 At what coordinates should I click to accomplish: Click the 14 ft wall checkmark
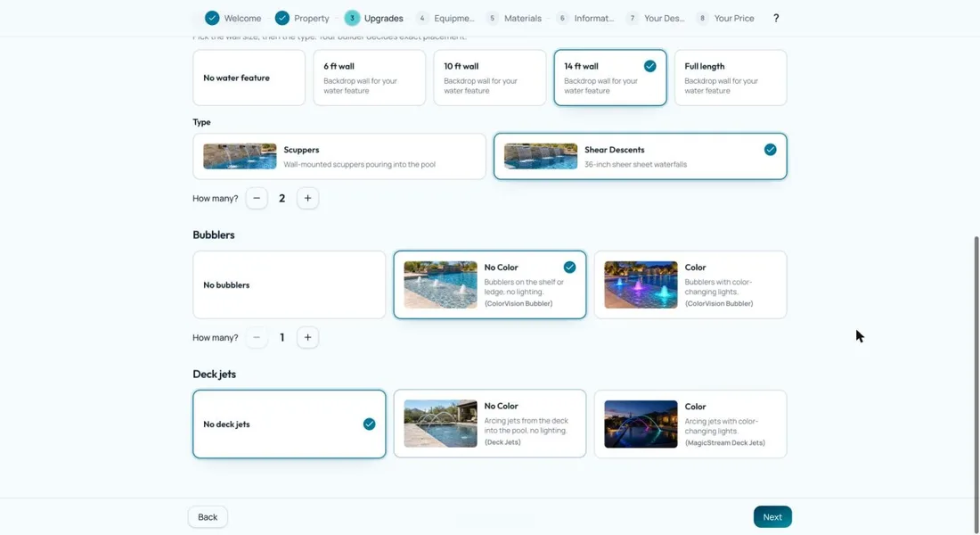click(x=650, y=66)
